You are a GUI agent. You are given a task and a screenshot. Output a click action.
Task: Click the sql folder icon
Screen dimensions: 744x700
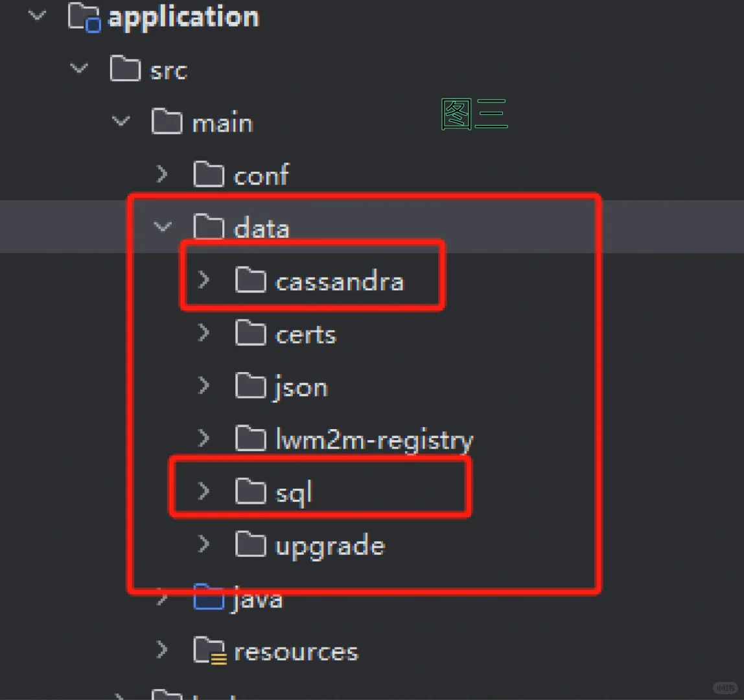tap(251, 491)
